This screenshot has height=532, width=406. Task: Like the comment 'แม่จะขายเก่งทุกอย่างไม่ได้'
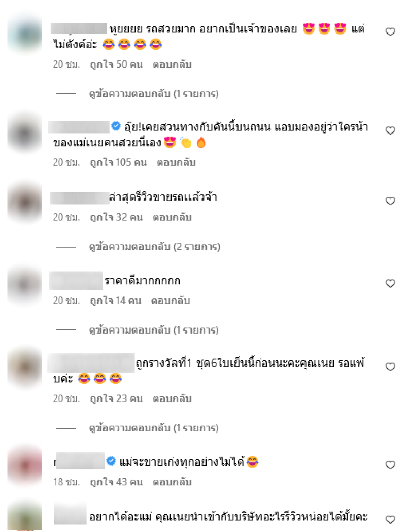pos(390,465)
